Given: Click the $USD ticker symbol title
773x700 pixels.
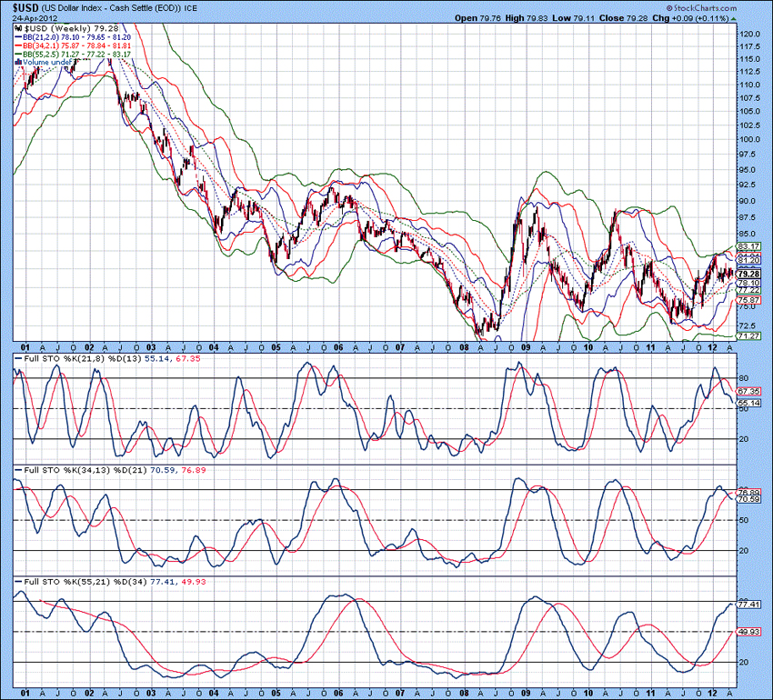Looking at the screenshot, I should (25, 7).
